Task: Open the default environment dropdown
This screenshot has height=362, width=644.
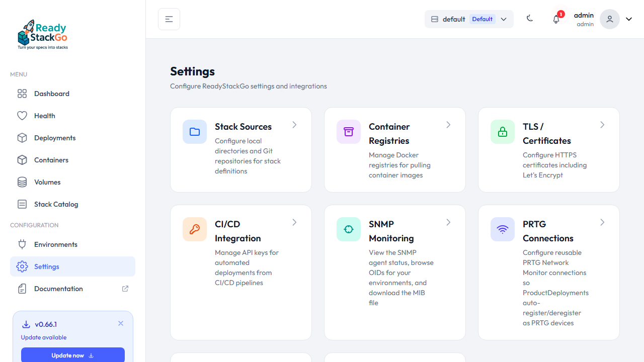Action: point(469,19)
